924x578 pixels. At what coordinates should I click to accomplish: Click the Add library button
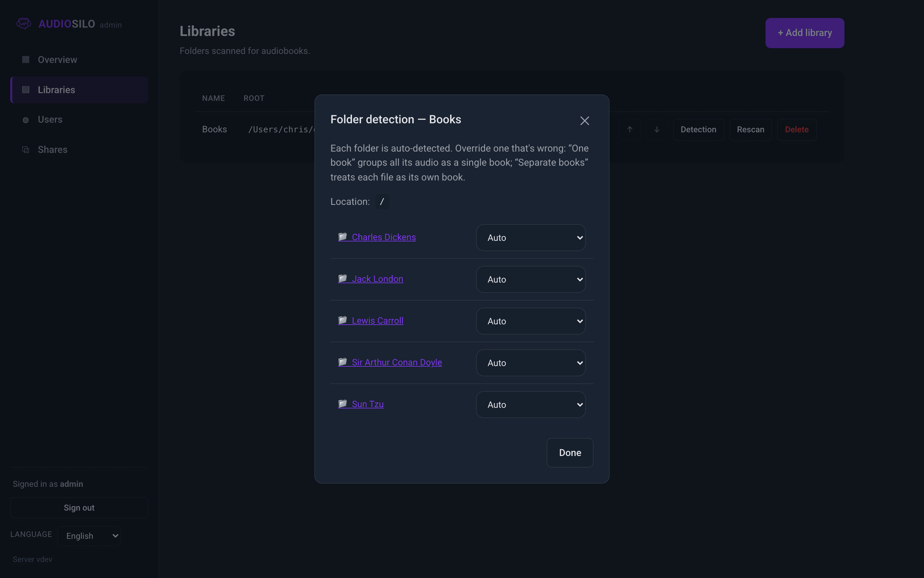(805, 33)
